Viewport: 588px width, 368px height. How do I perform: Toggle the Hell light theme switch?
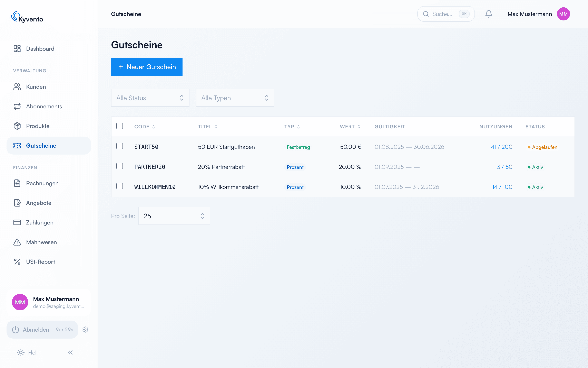(x=27, y=352)
